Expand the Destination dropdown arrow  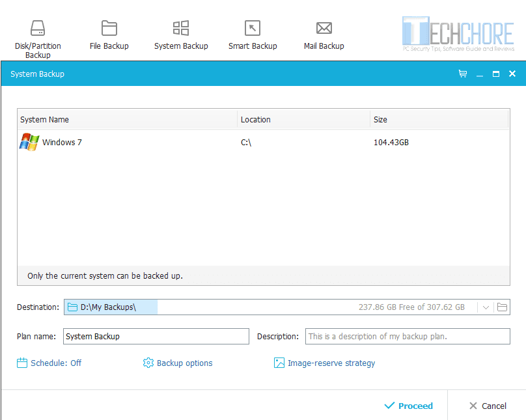click(486, 307)
